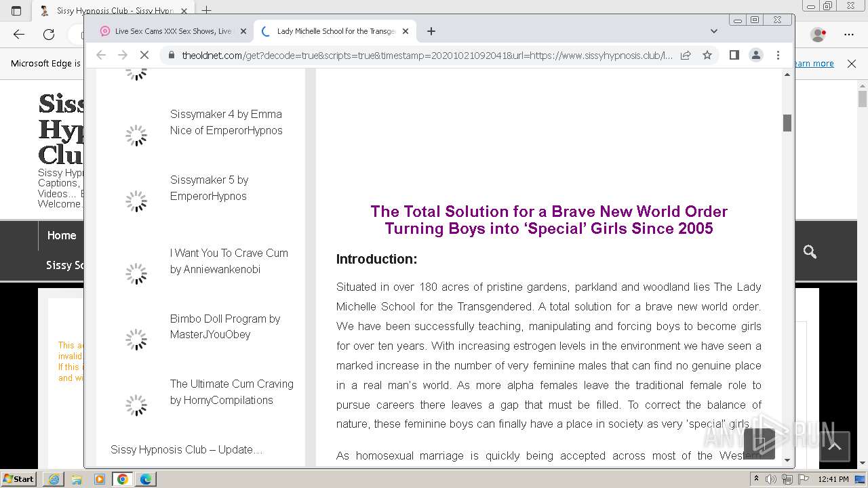This screenshot has height=488, width=868.
Task: Open new tab in Edge window
Action: (x=207, y=10)
